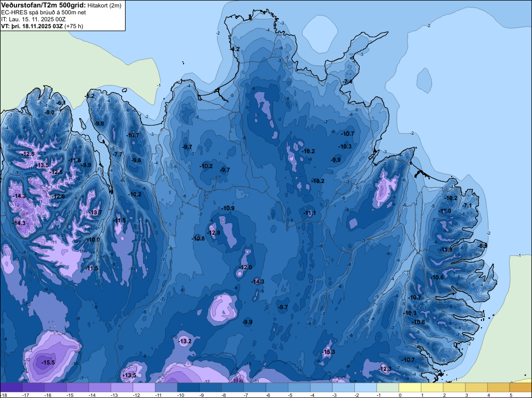Viewport: 532px width, 398px height.
Task: Click the -12.8 temperature label
Action: [28, 154]
